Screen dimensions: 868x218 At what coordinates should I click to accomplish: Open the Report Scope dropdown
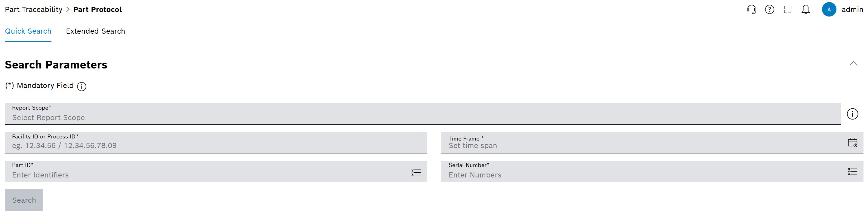pyautogui.click(x=423, y=114)
